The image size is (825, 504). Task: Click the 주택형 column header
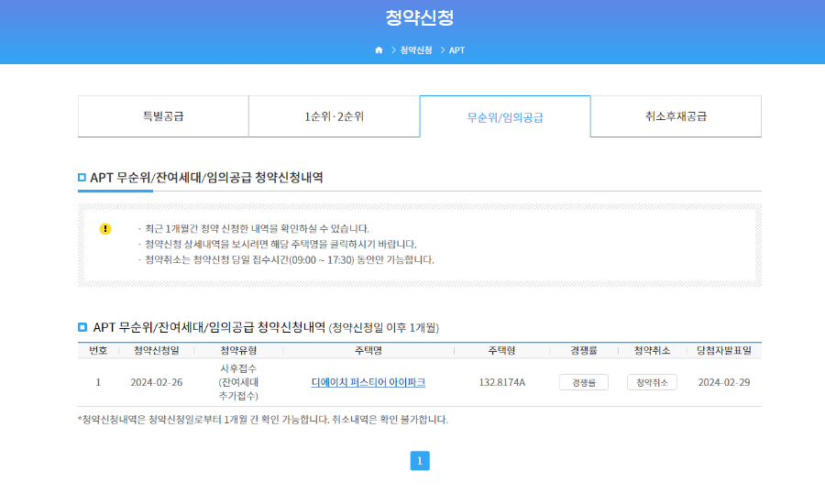point(502,350)
